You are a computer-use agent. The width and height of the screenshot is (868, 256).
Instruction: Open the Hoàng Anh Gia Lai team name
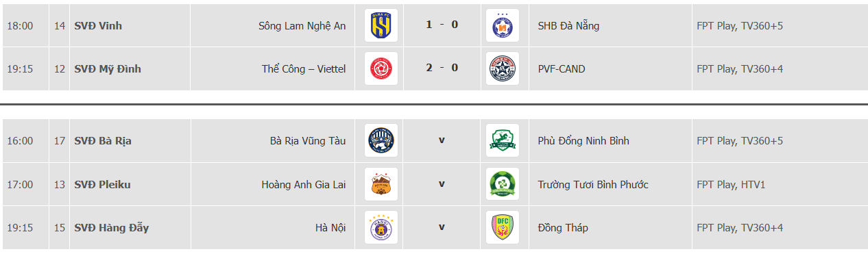point(304,185)
